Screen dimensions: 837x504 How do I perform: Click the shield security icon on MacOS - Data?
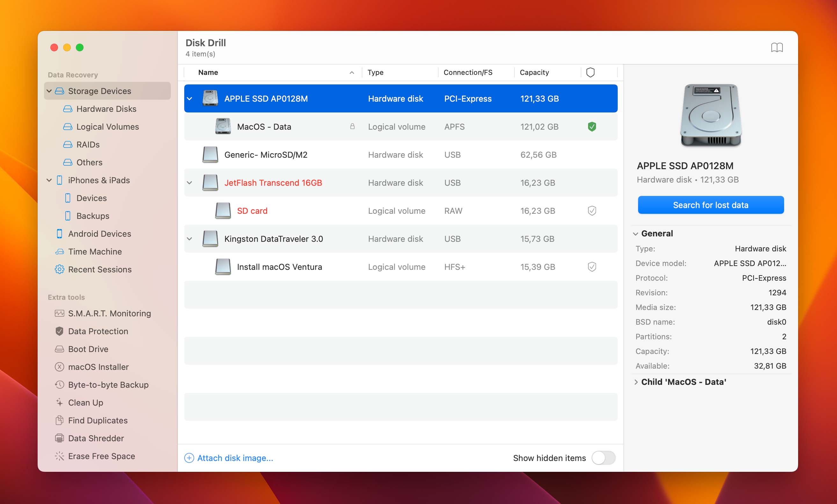pyautogui.click(x=591, y=127)
